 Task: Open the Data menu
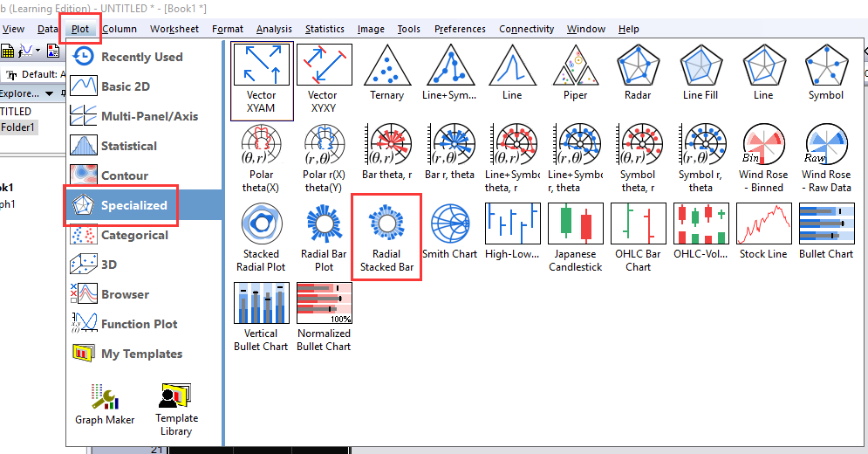(48, 29)
